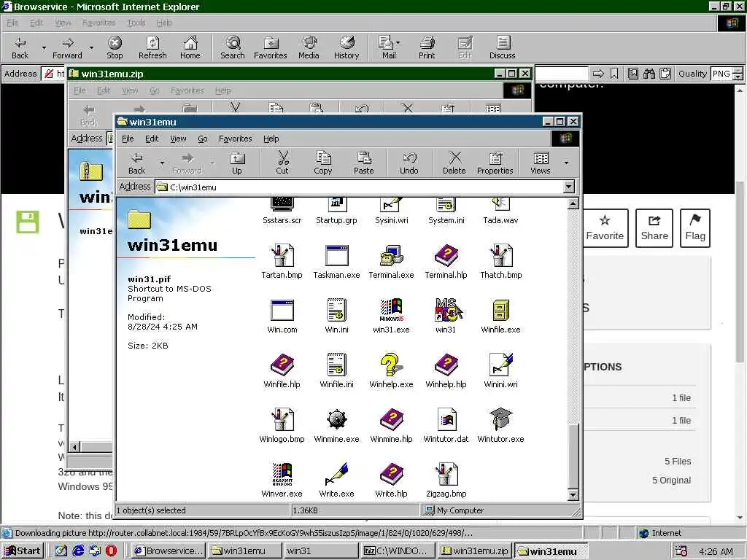
Task: Click the Flag button on webpage
Action: (x=695, y=228)
